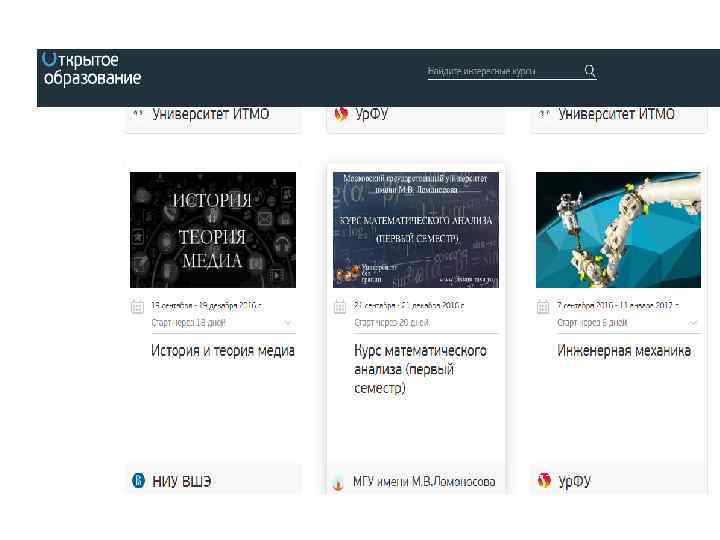Click ИТМО logo icon in top-right card
The height and width of the screenshot is (540, 720).
tap(544, 113)
